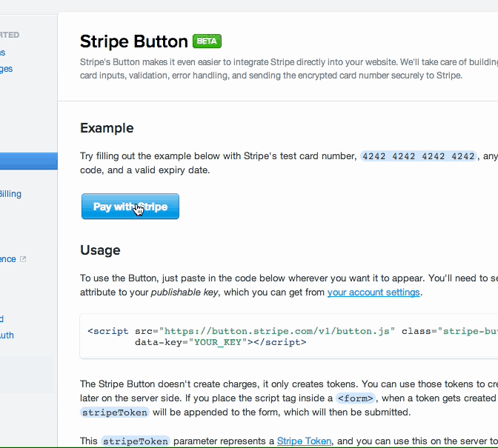The height and width of the screenshot is (448, 498).
Task: Select the highlighted blue sidebar item
Action: click(29, 161)
